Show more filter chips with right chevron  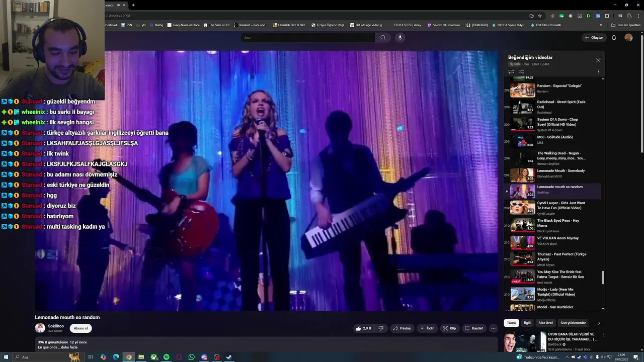pyautogui.click(x=599, y=323)
